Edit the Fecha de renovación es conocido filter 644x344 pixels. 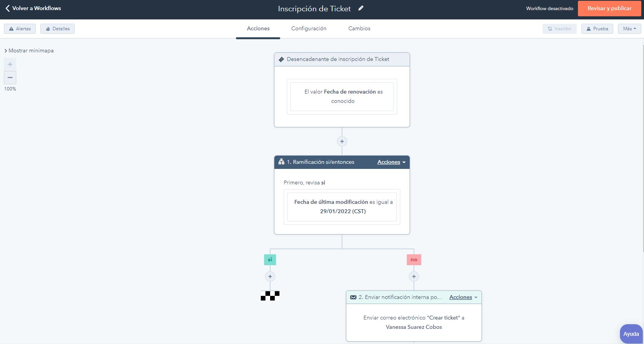pyautogui.click(x=342, y=96)
